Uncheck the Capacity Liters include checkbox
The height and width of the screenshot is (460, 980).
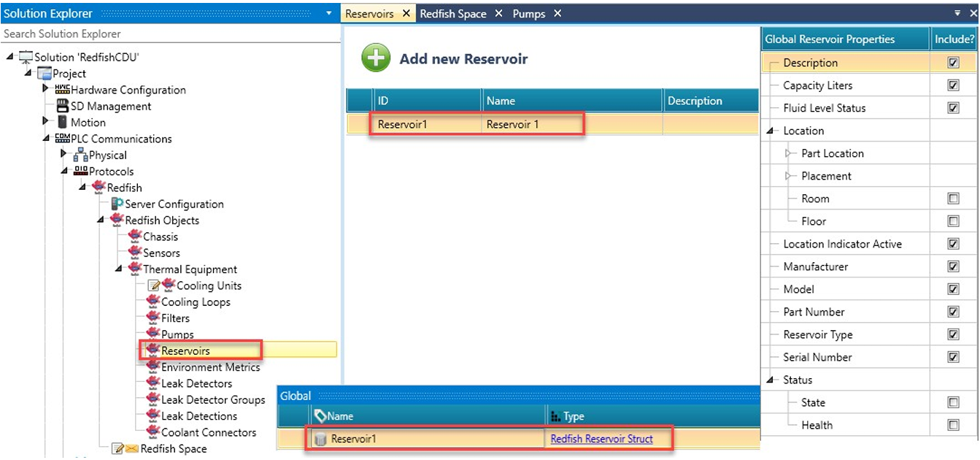click(x=953, y=85)
